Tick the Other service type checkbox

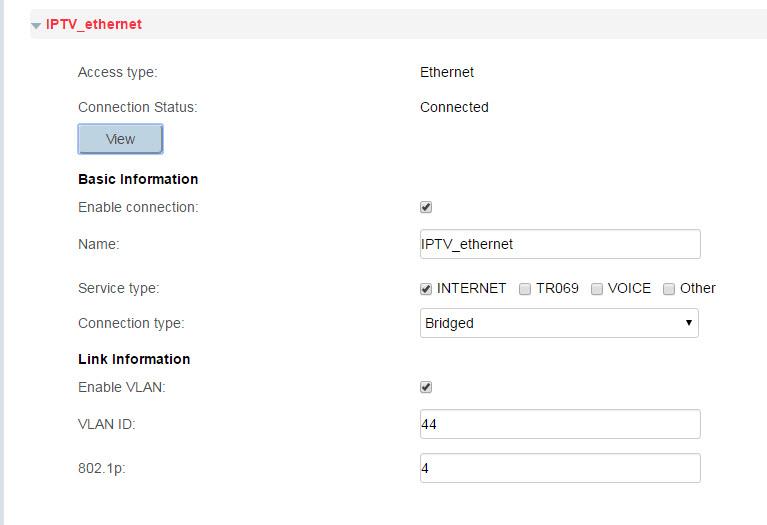click(x=669, y=288)
